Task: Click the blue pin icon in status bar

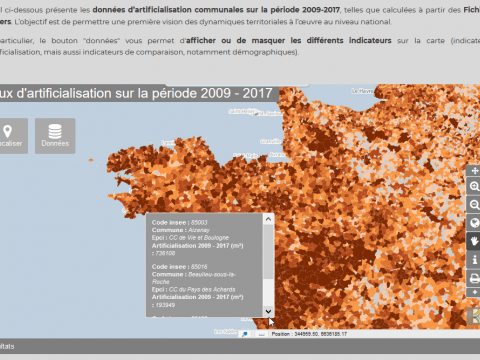Action: (x=245, y=334)
